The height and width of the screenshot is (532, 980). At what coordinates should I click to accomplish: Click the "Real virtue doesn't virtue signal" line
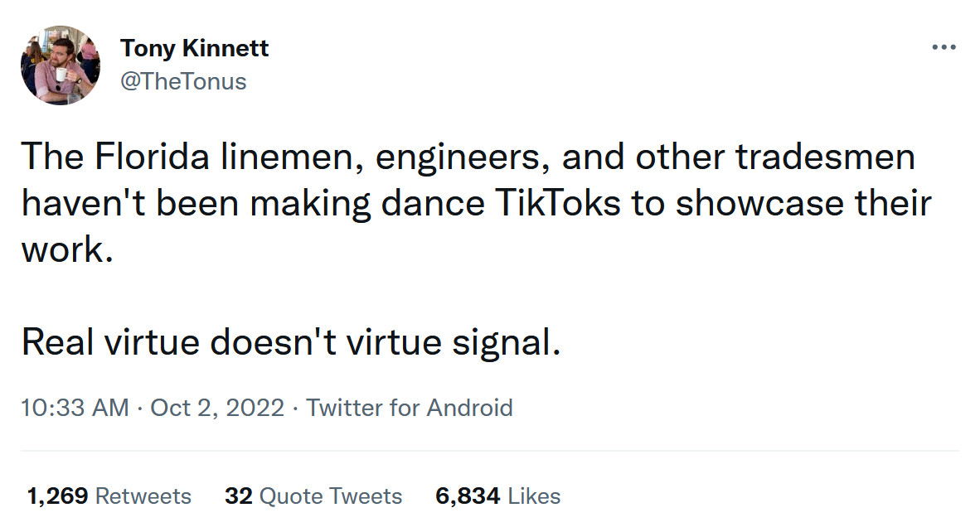pos(291,342)
